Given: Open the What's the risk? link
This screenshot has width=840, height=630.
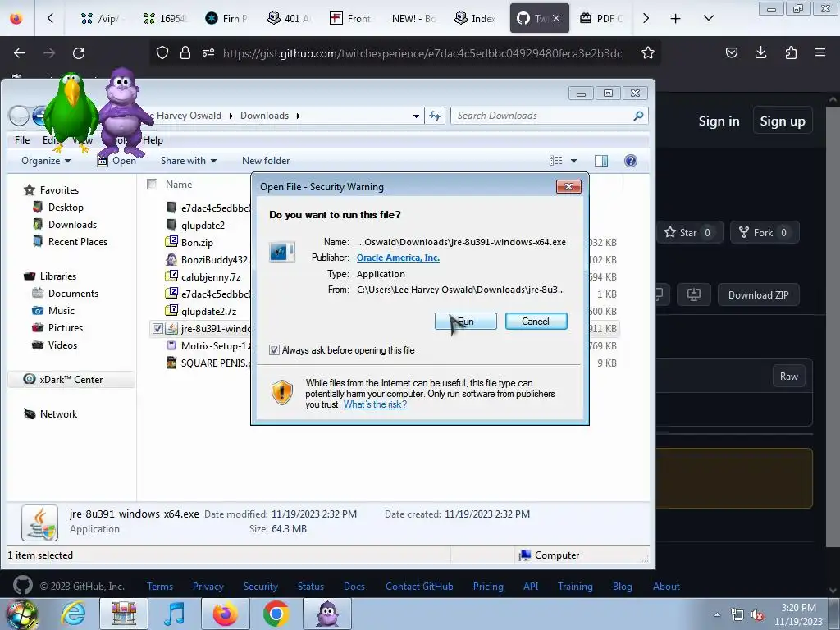Looking at the screenshot, I should click(375, 404).
